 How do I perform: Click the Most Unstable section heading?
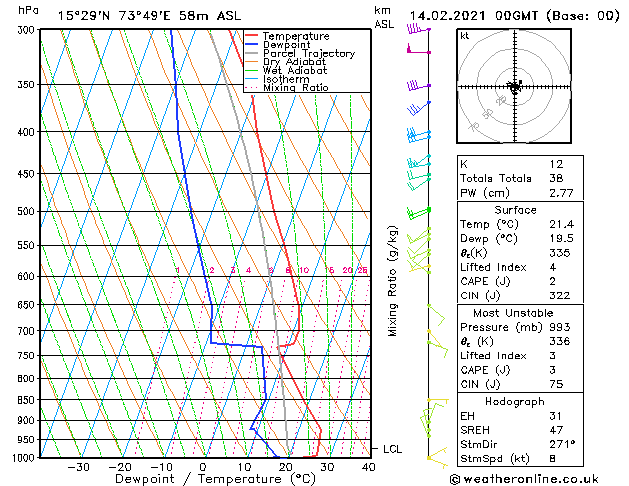tap(513, 313)
